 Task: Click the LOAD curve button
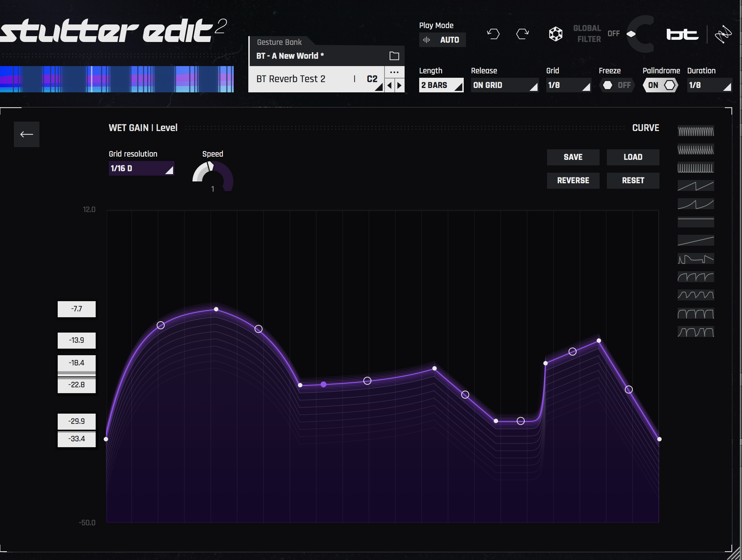click(633, 157)
